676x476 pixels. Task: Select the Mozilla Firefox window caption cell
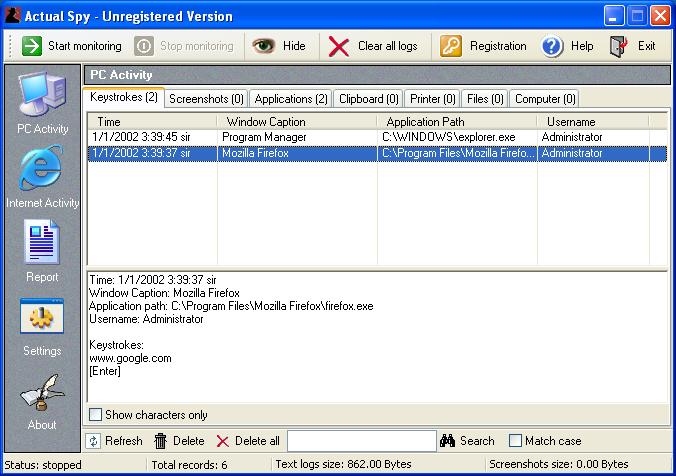pyautogui.click(x=297, y=153)
